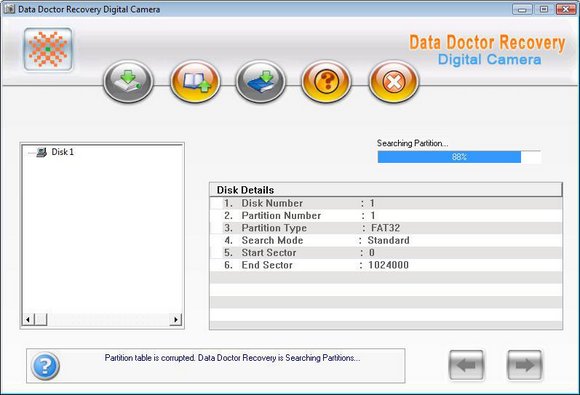Screen dimensions: 580x395
Task: Click the 1024000 end sector value
Action: coord(388,265)
